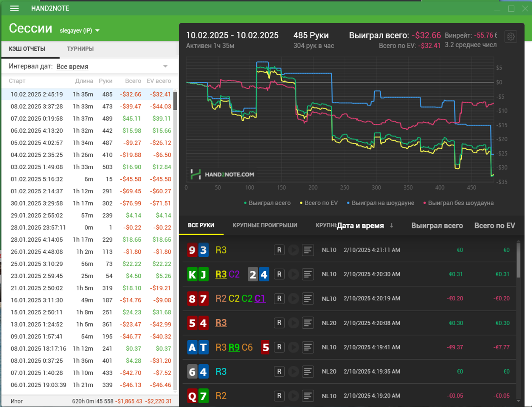The image size is (532, 407).
Task: Play the A T hand replay
Action: (x=293, y=347)
